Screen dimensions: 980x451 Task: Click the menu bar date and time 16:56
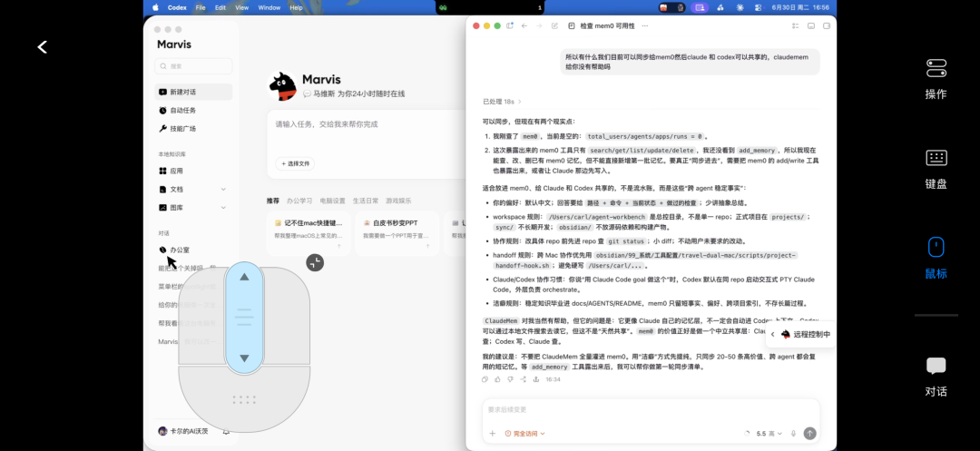tap(800, 7)
